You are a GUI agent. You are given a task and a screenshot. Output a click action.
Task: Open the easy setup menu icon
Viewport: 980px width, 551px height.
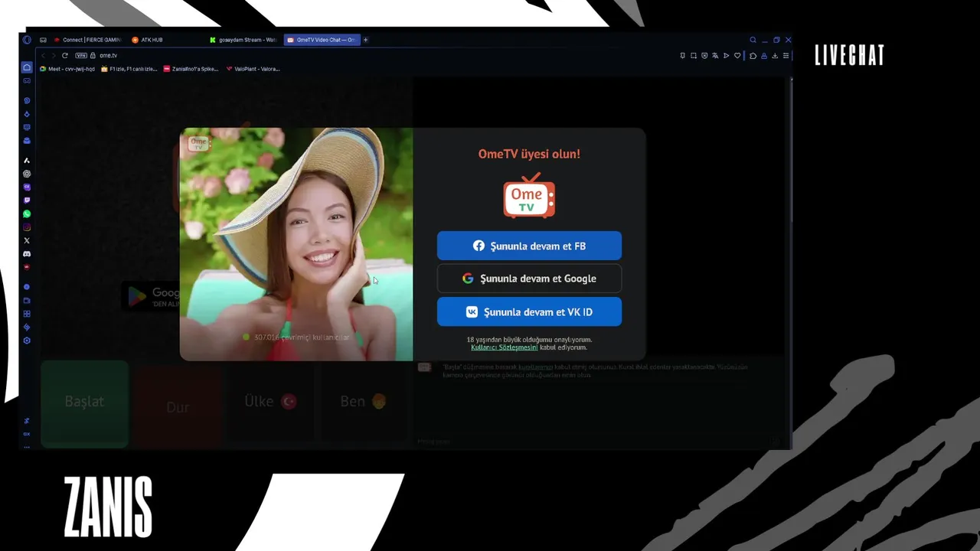[786, 55]
